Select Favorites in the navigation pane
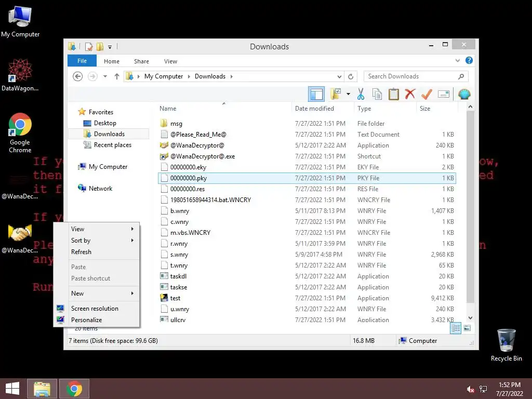Image resolution: width=532 pixels, height=399 pixels. coord(101,112)
